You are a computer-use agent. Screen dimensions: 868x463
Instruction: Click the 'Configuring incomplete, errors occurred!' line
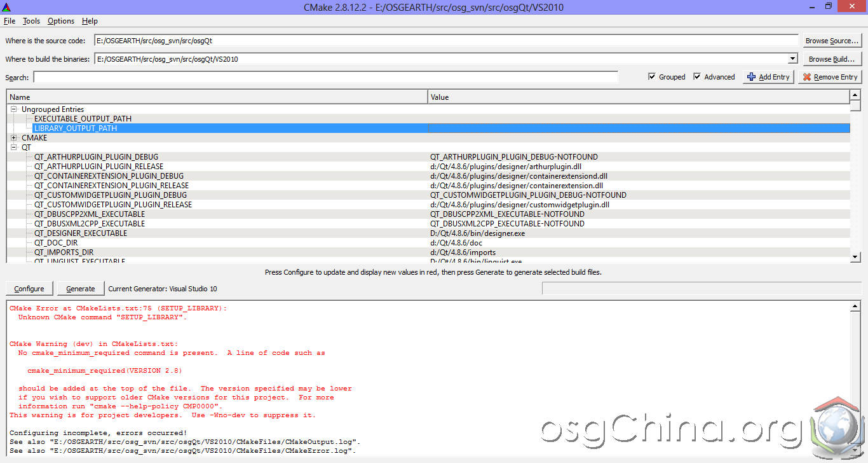pos(98,433)
